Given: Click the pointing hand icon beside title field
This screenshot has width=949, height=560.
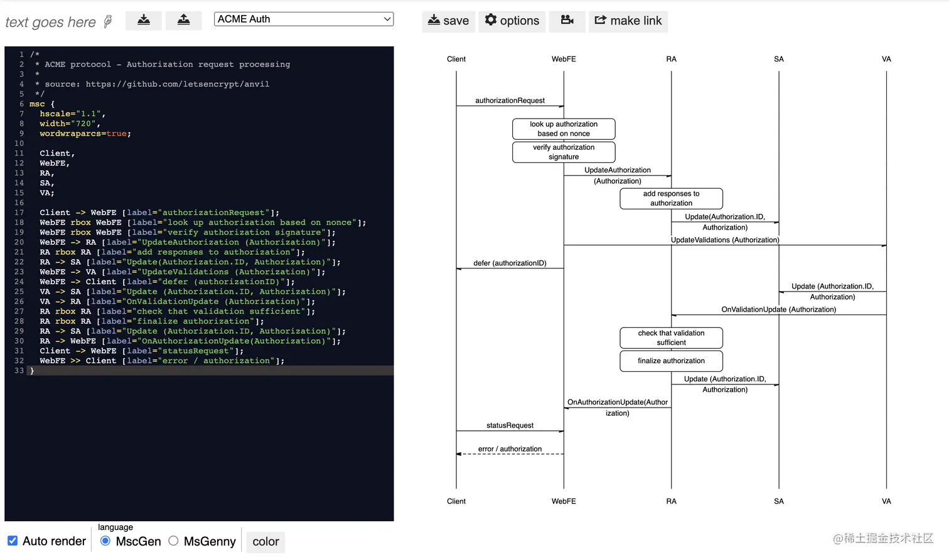Looking at the screenshot, I should point(107,21).
